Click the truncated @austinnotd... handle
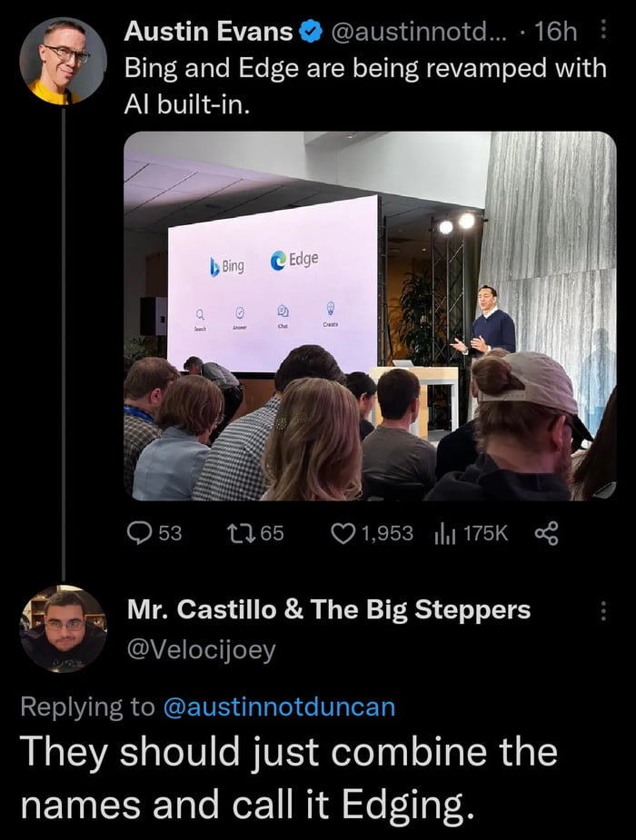Screen dimensions: 636x840 pyautogui.click(x=418, y=33)
